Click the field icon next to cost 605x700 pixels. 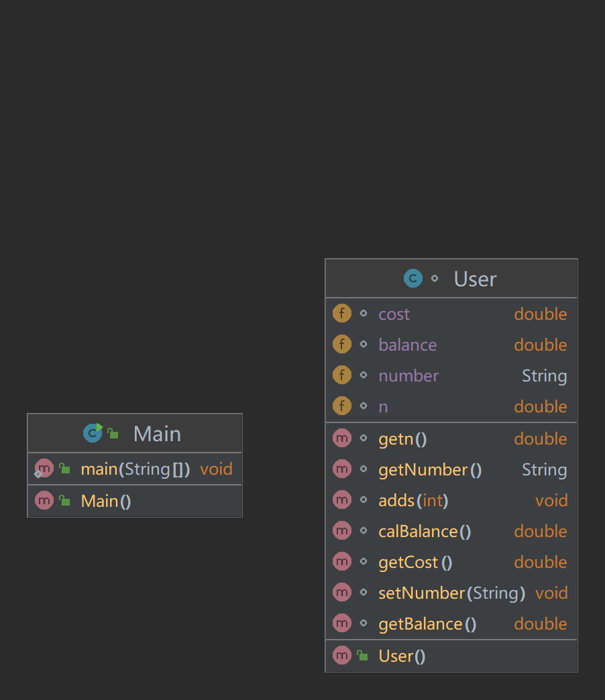coord(342,314)
